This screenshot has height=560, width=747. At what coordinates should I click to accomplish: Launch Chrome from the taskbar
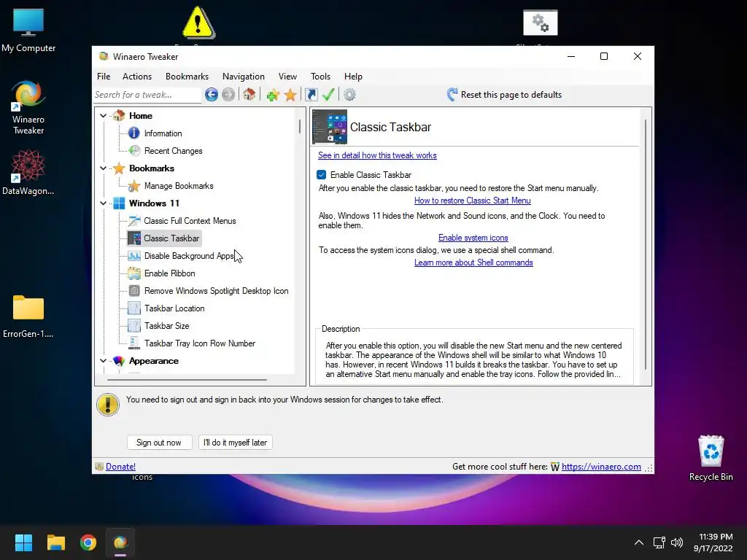(88, 542)
